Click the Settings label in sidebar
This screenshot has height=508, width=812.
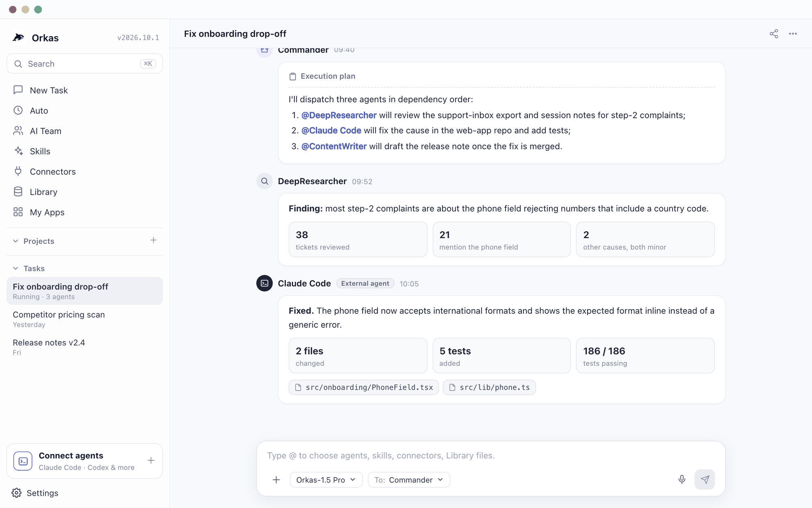tap(43, 493)
